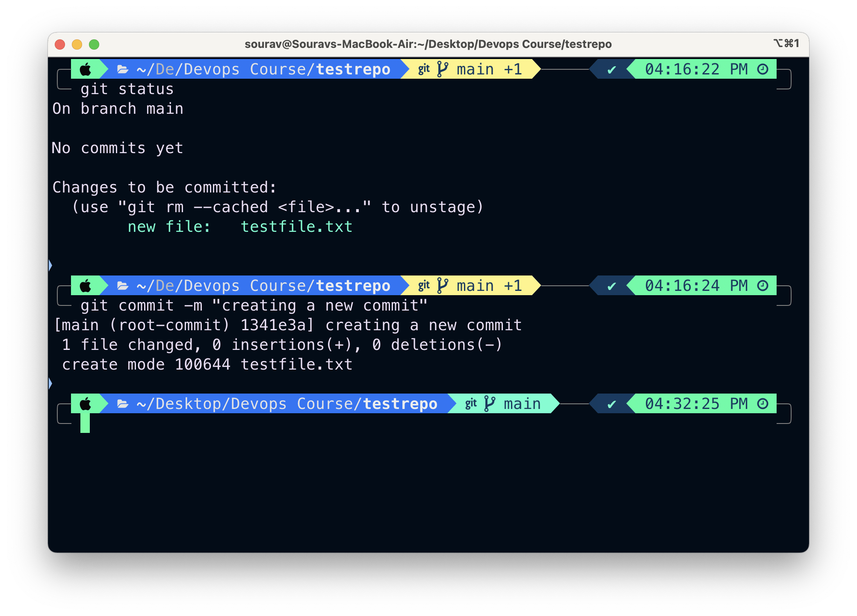Click the clock icon beside 04:32:25 PM
Image resolution: width=857 pixels, height=616 pixels.
[x=763, y=404]
